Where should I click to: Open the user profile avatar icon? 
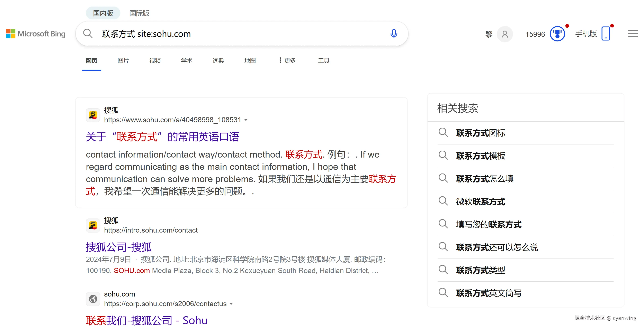point(504,34)
